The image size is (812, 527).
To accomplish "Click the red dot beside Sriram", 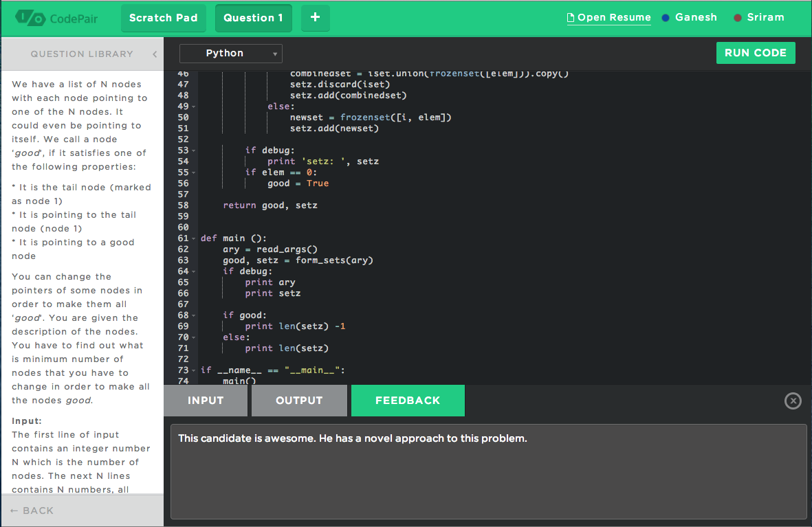I will (x=738, y=18).
